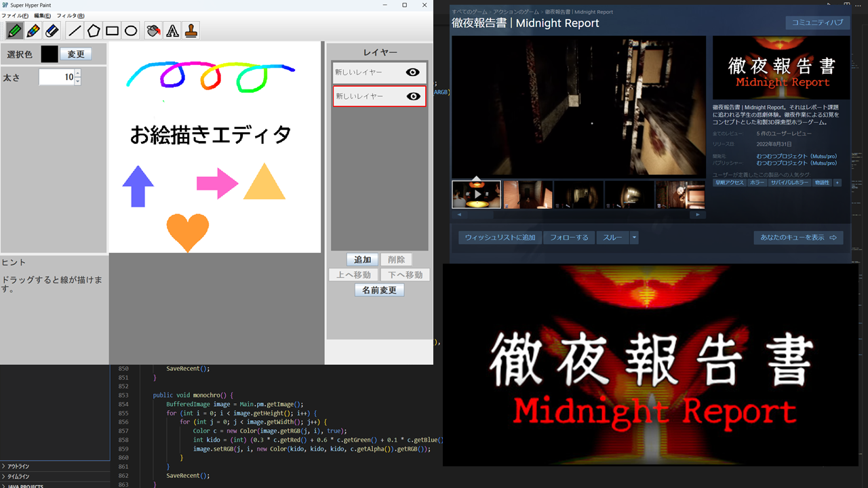Pick the ellipse shape tool

(132, 30)
